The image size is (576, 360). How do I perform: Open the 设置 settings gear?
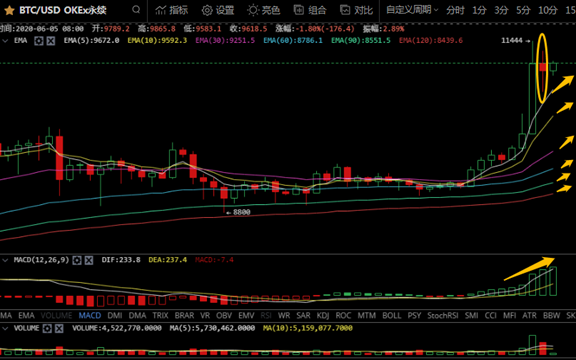coord(207,10)
